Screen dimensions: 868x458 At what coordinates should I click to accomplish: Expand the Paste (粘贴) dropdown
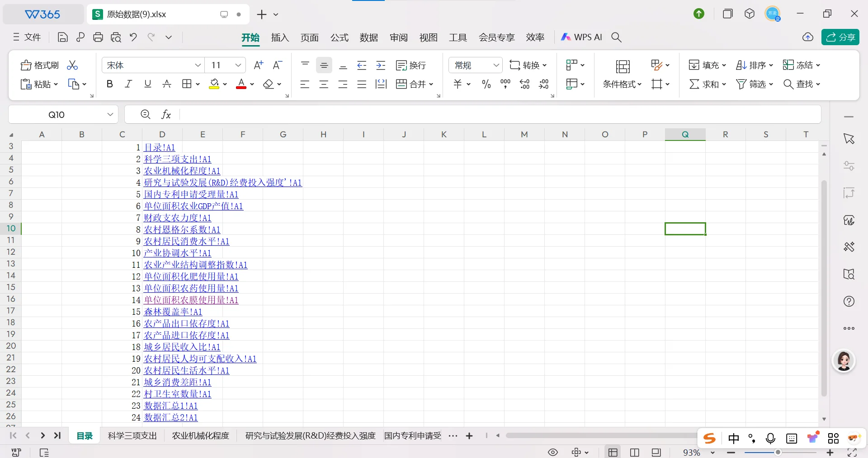[56, 84]
